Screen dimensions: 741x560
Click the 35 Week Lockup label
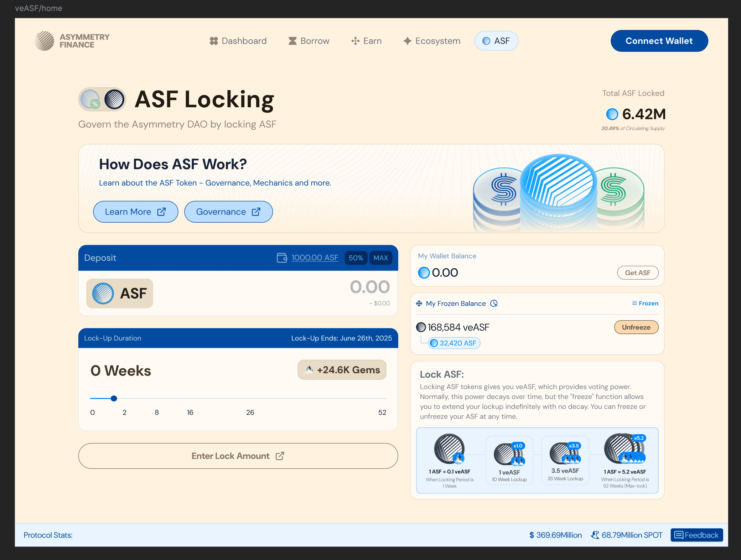coord(565,479)
